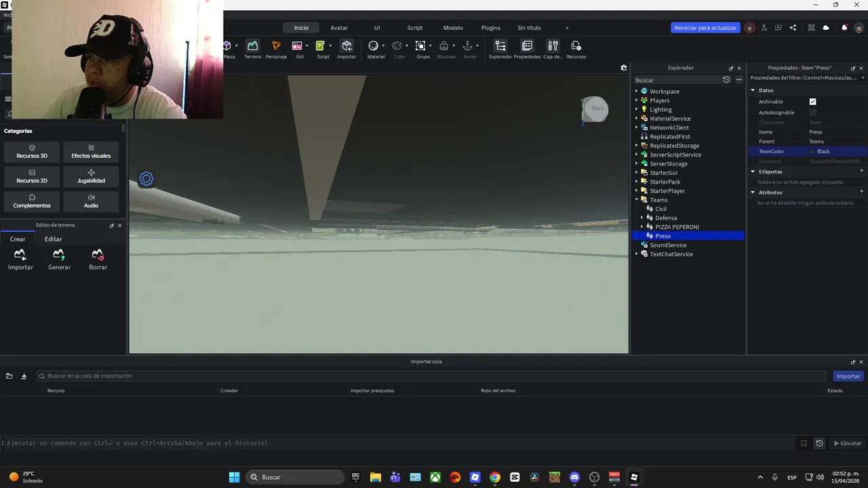This screenshot has width=868, height=488.
Task: Switch to the Inicio ribbon tab
Action: point(301,28)
